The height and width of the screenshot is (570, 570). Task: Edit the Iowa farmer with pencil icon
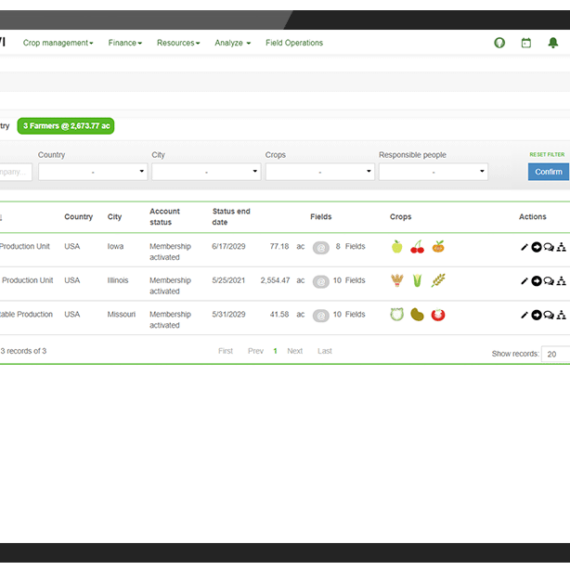tap(524, 247)
